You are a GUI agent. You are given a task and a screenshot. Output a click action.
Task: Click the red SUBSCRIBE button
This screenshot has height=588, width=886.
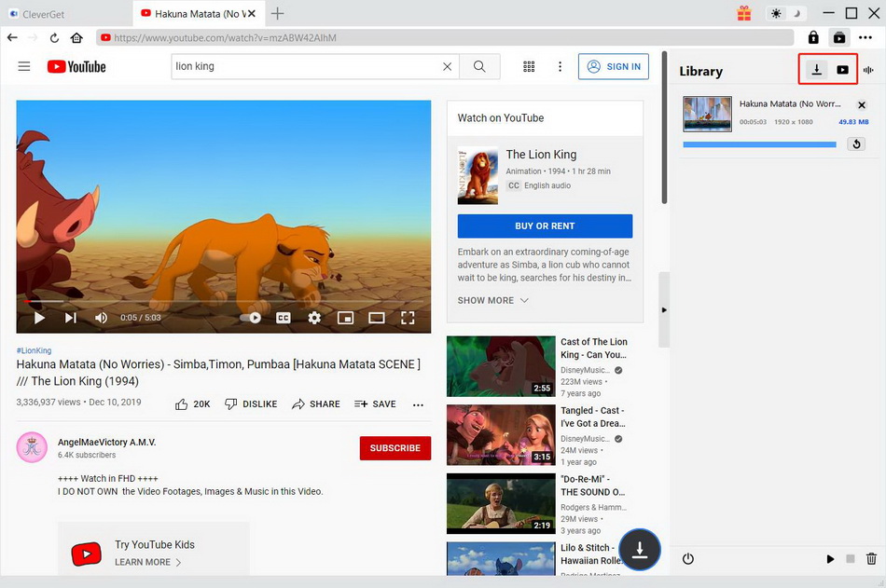[395, 448]
